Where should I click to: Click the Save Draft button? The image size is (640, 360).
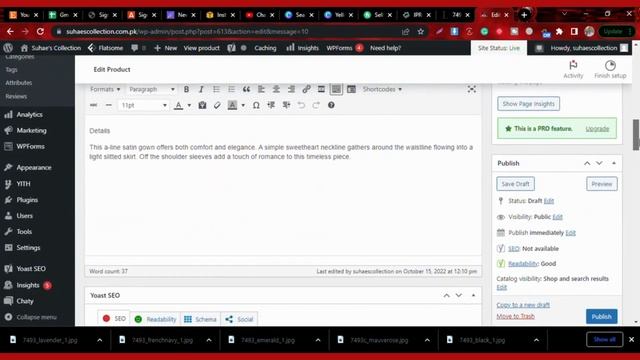pos(515,184)
